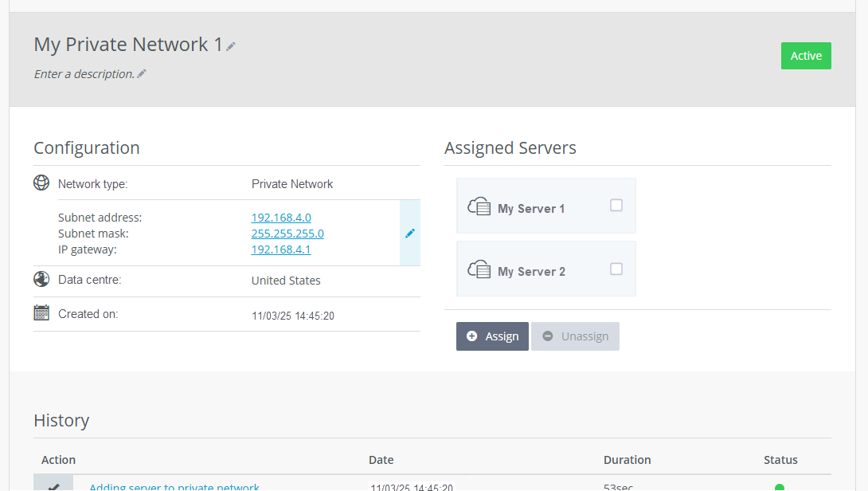This screenshot has height=491, width=868.
Task: Click the Subnet address label
Action: [x=100, y=218]
